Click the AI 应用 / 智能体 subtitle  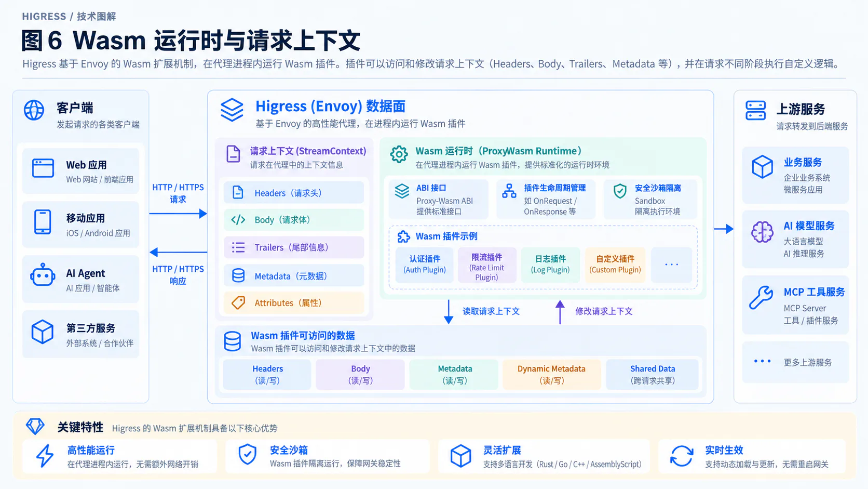93,288
